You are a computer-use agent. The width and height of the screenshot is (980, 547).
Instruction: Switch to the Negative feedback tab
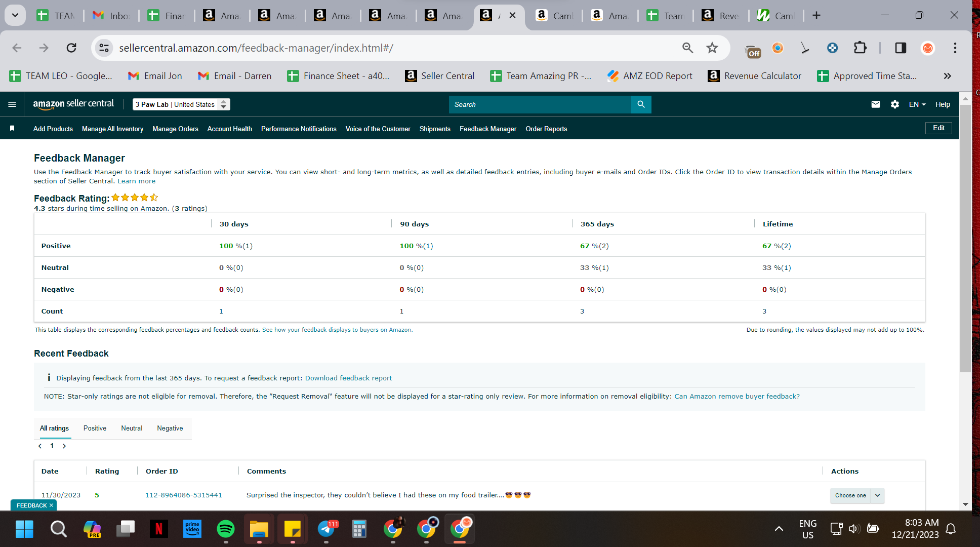(x=170, y=428)
